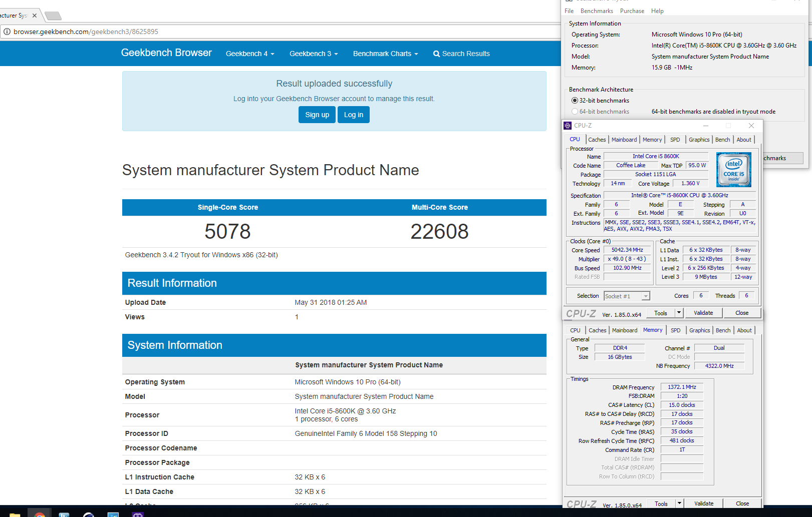Switch to Caches tab in upper CPU-Z window

pos(597,140)
